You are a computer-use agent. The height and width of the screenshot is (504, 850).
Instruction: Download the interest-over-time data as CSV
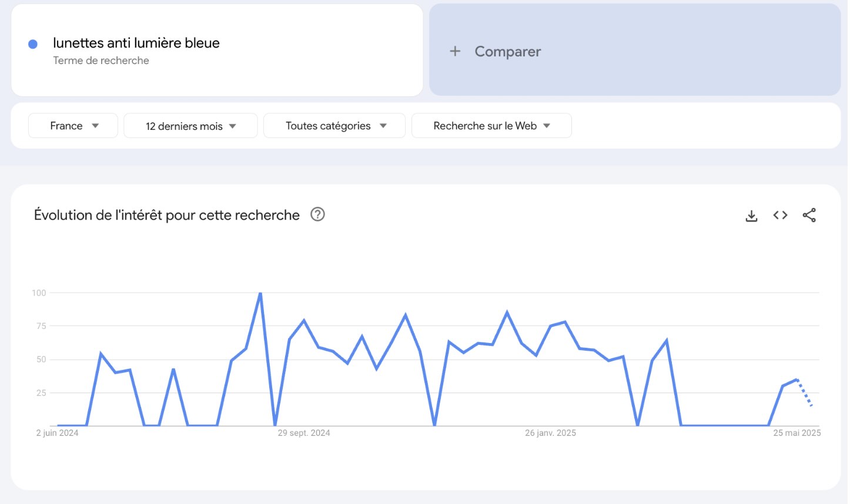pos(751,216)
